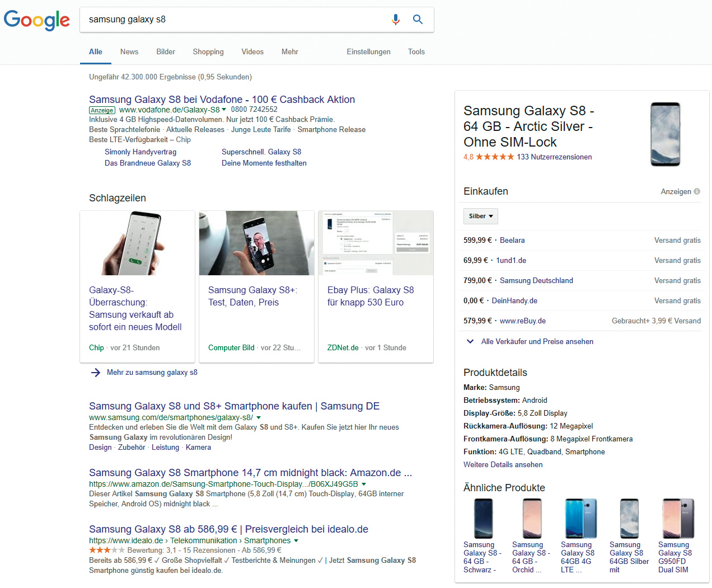712x588 pixels.
Task: Start voice search with microphone icon
Action: click(x=396, y=20)
